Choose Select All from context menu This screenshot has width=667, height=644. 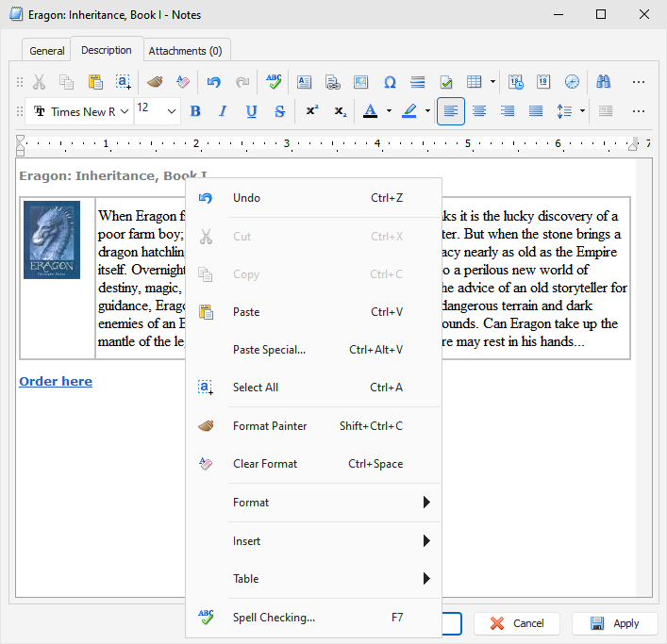tap(313, 388)
